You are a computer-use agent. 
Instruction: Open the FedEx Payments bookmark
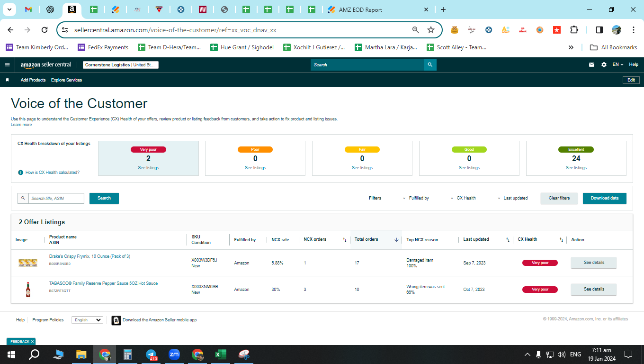(103, 47)
